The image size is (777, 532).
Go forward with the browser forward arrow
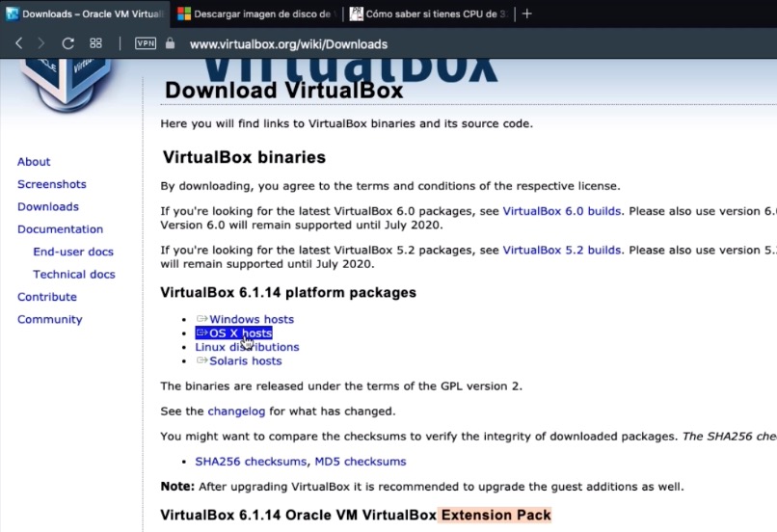(41, 43)
